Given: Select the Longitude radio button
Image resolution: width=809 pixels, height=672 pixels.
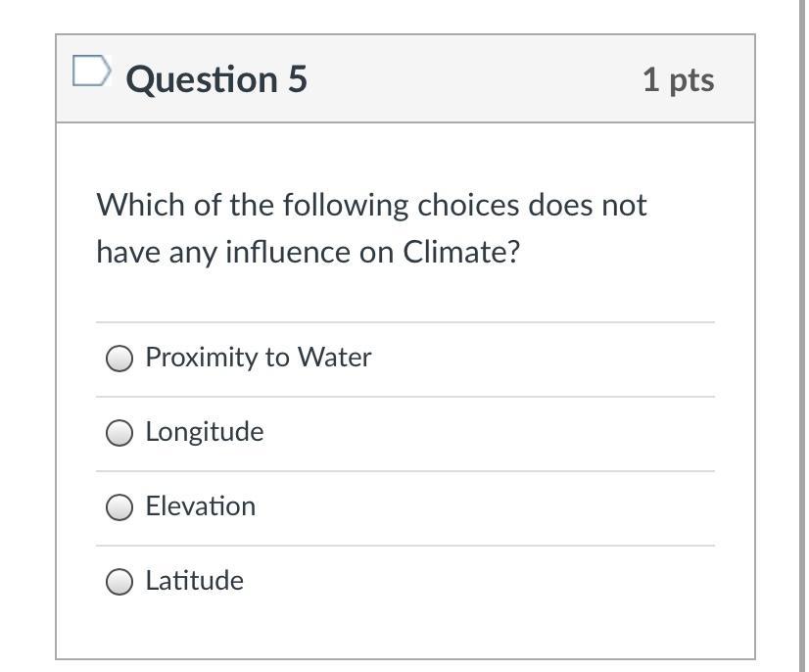Looking at the screenshot, I should pyautogui.click(x=119, y=433).
